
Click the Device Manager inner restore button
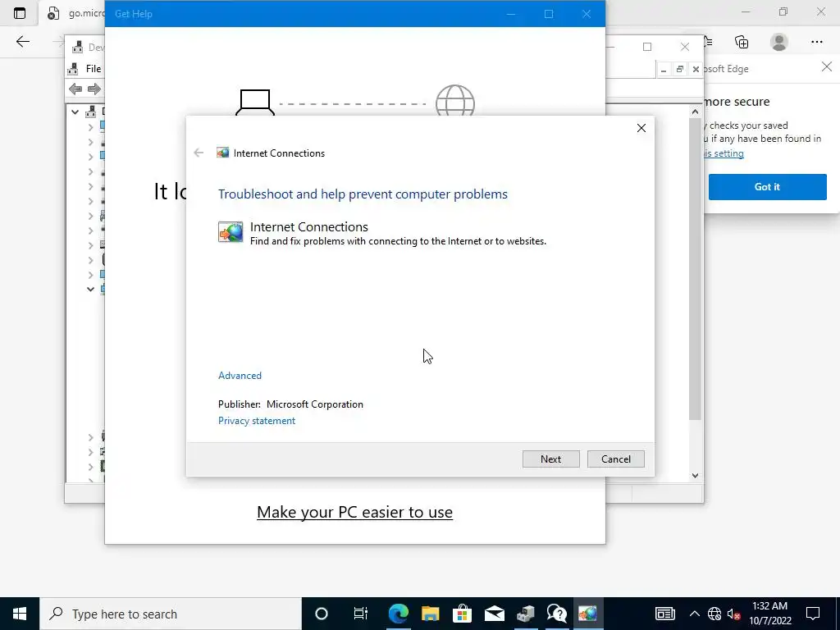coord(680,69)
